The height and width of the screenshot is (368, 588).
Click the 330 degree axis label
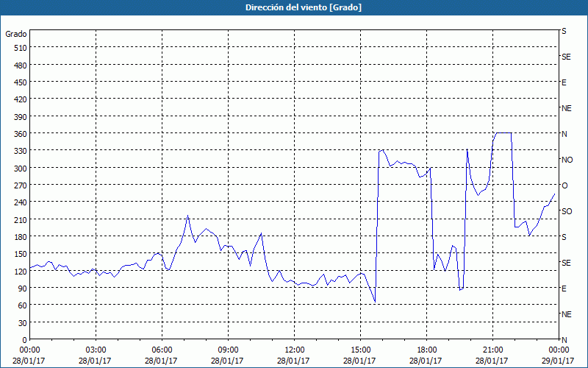click(x=21, y=151)
